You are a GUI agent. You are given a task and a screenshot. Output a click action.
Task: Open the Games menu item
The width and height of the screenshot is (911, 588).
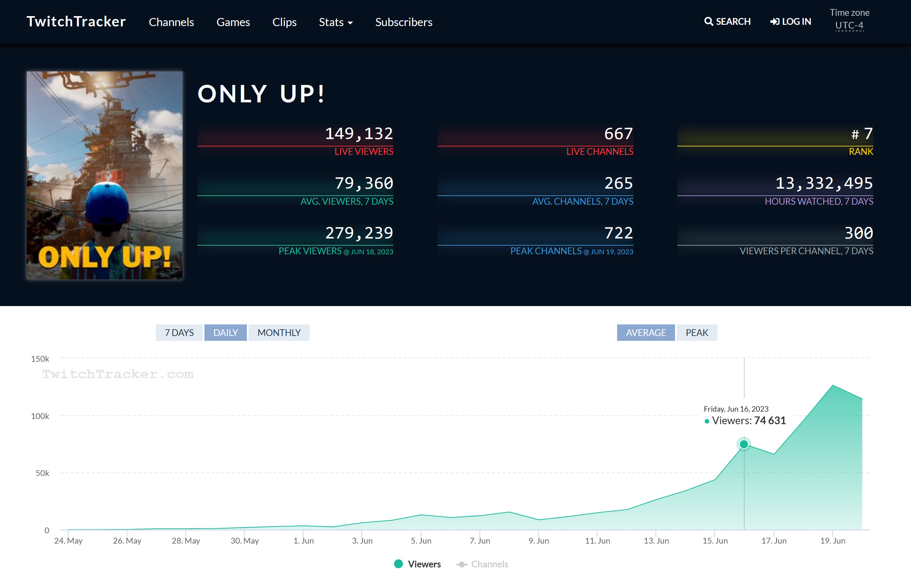233,22
